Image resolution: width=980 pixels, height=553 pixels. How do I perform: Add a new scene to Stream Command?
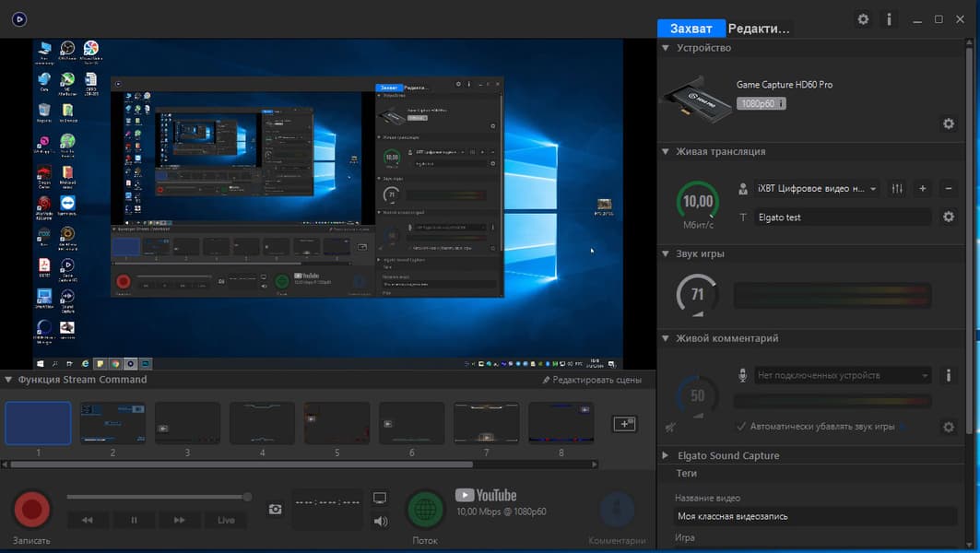pos(625,424)
